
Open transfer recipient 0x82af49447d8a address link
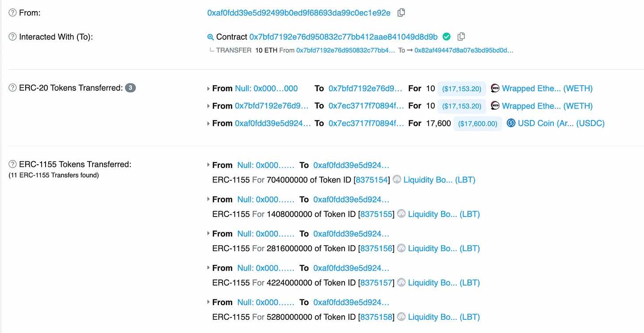[464, 50]
